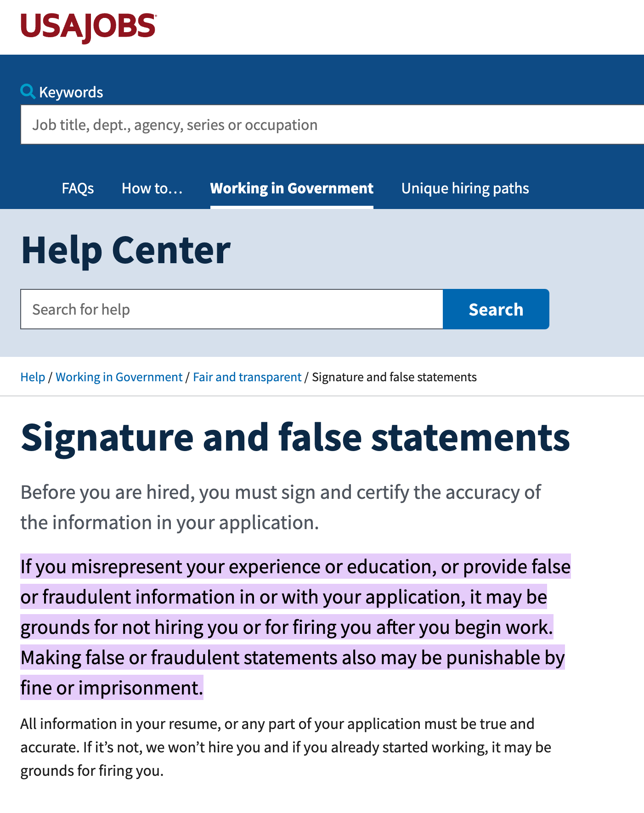Image resolution: width=644 pixels, height=813 pixels.
Task: Click the intro paragraph starting 'Before you are hired'
Action: (x=280, y=507)
